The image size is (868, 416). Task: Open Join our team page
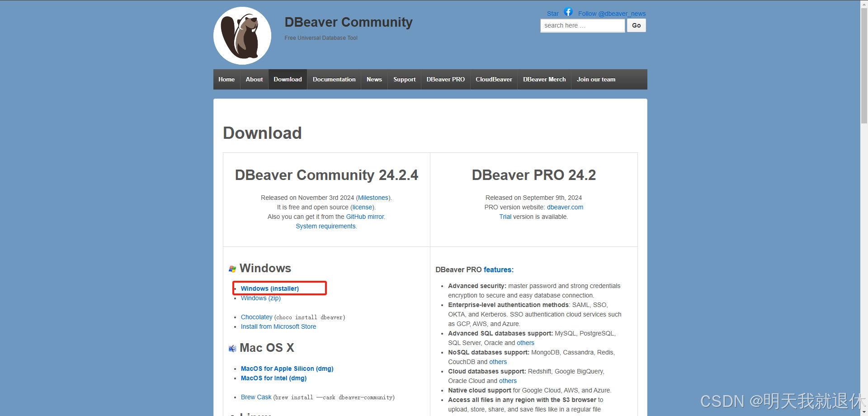click(596, 79)
